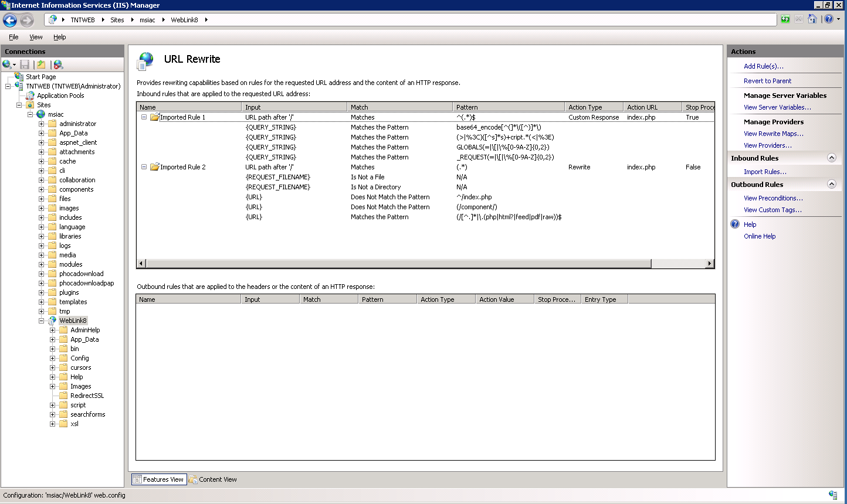847x504 pixels.
Task: Click the Application Pools tree icon
Action: [x=30, y=96]
